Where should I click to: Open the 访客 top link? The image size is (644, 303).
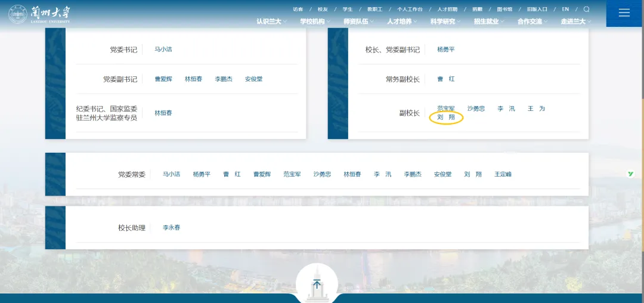pyautogui.click(x=298, y=9)
